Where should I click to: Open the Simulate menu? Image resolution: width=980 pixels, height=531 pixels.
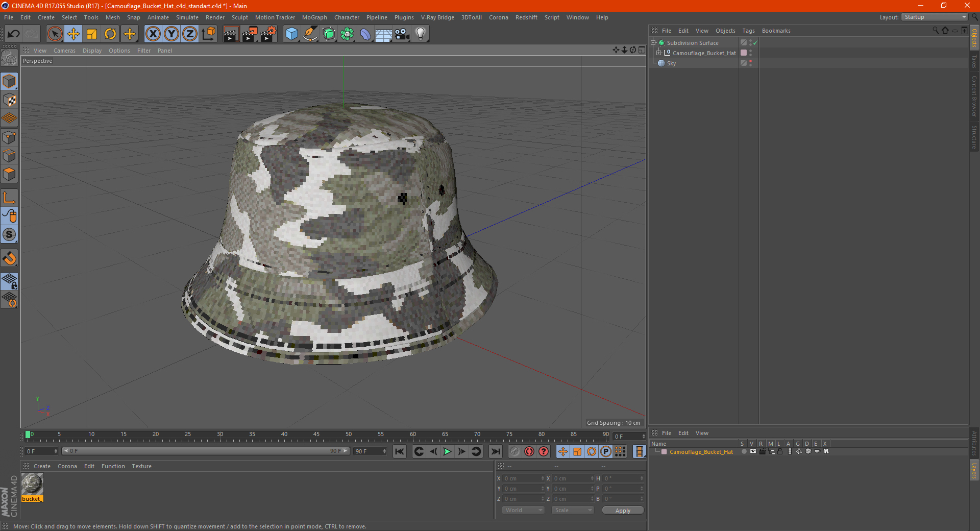(187, 17)
